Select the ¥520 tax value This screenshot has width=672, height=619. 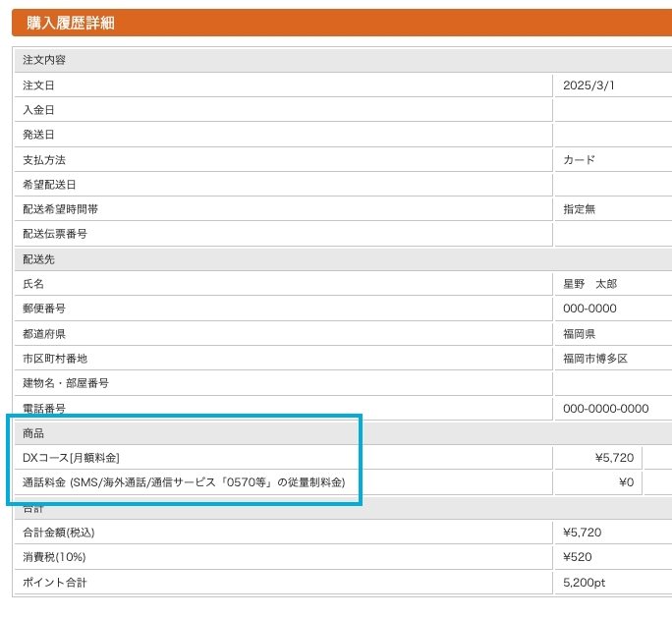coord(578,557)
